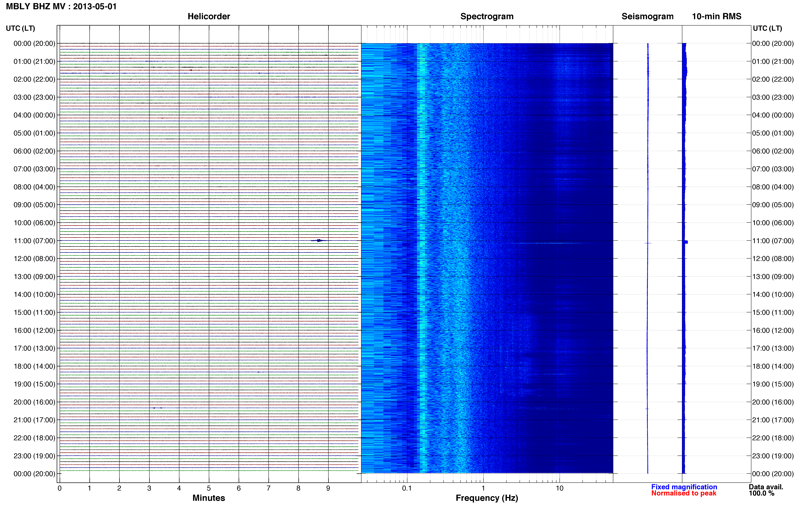812x508 pixels.
Task: Click the '9' tick on the Minutes axis
Action: [x=328, y=488]
